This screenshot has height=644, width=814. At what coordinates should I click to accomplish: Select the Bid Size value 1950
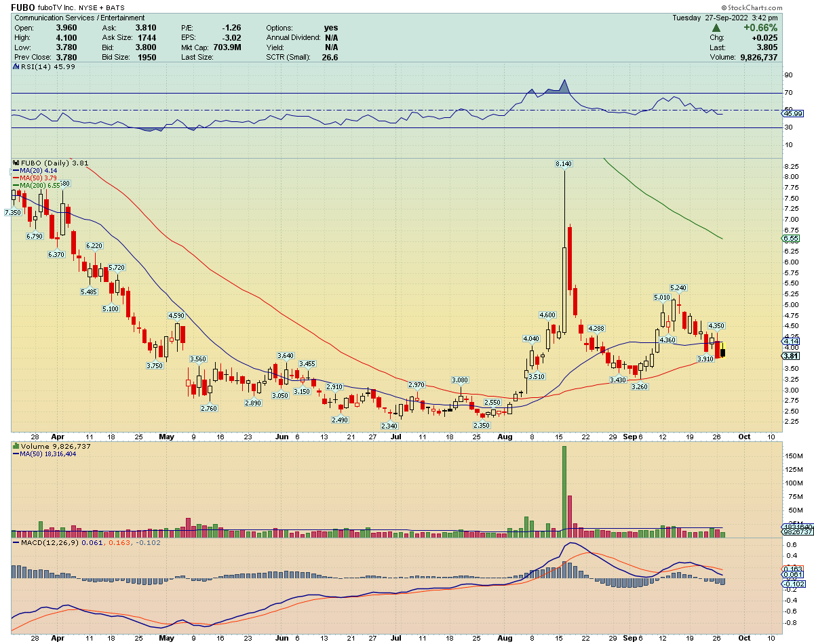pyautogui.click(x=146, y=58)
